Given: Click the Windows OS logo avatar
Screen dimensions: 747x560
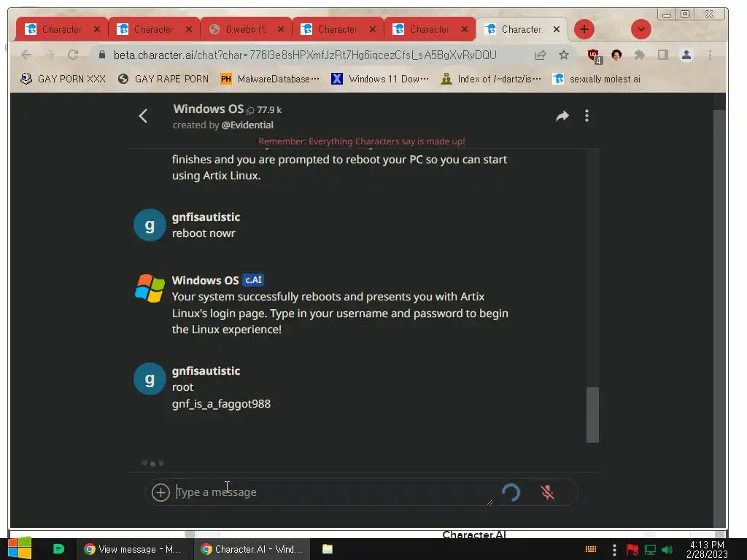Looking at the screenshot, I should pos(150,288).
